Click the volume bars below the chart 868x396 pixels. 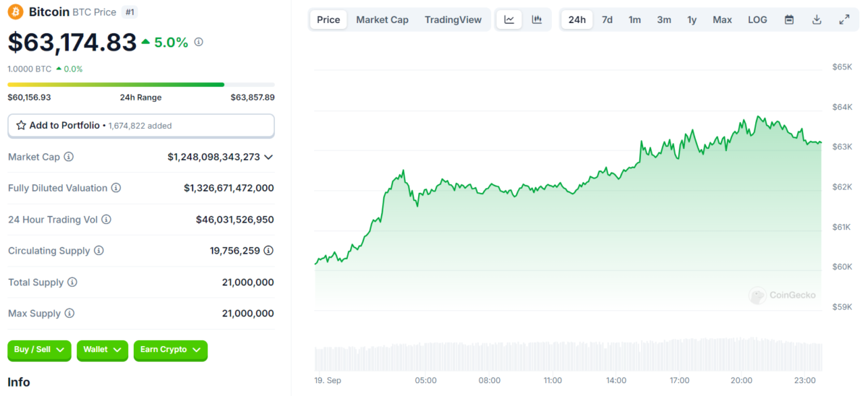[x=569, y=355]
